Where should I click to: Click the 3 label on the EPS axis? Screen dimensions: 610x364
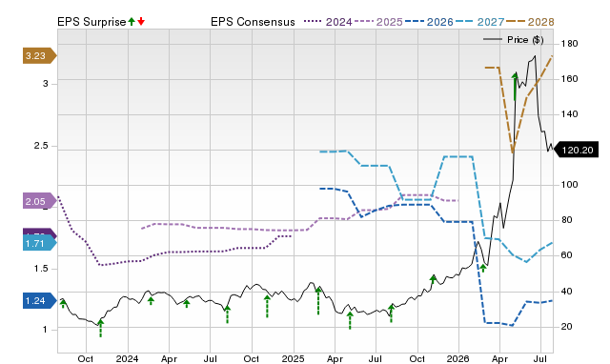(x=46, y=84)
